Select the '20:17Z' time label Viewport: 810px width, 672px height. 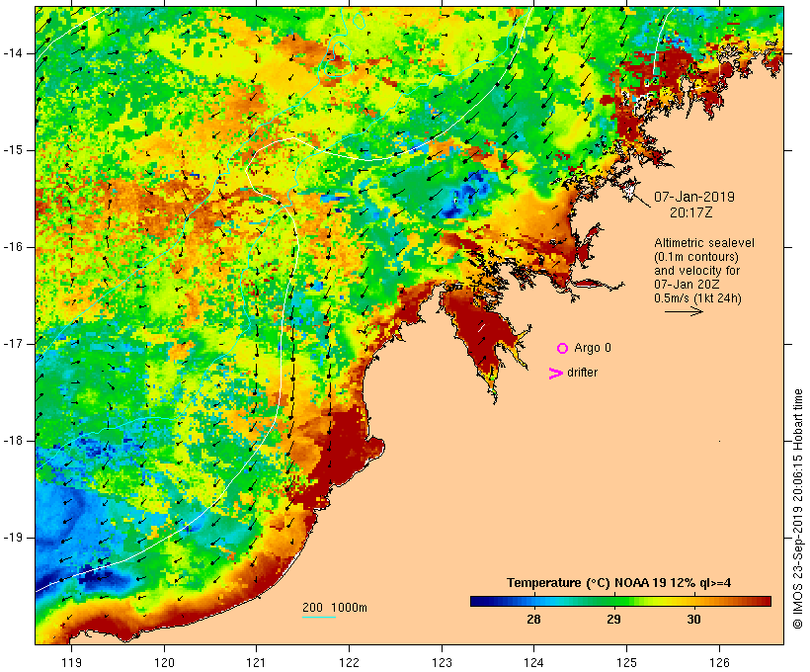[x=691, y=212]
